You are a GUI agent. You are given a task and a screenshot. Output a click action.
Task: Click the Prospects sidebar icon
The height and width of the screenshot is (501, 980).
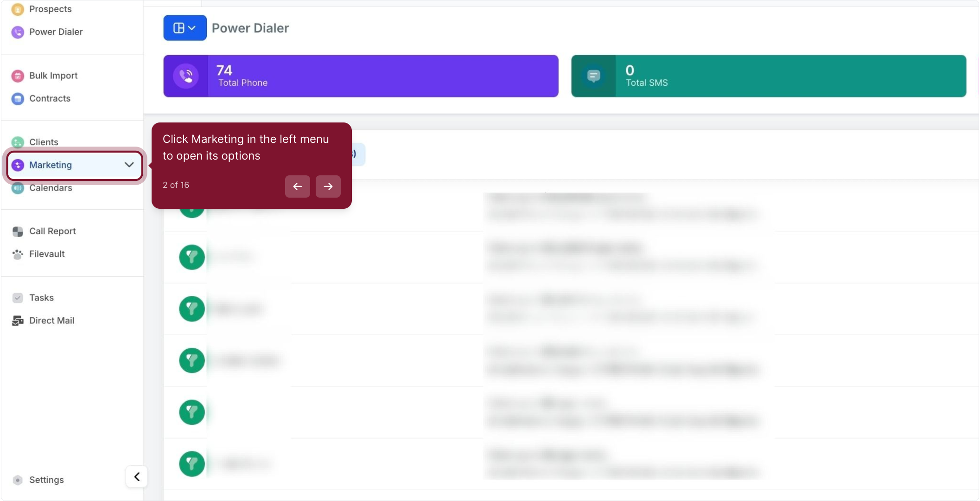18,9
